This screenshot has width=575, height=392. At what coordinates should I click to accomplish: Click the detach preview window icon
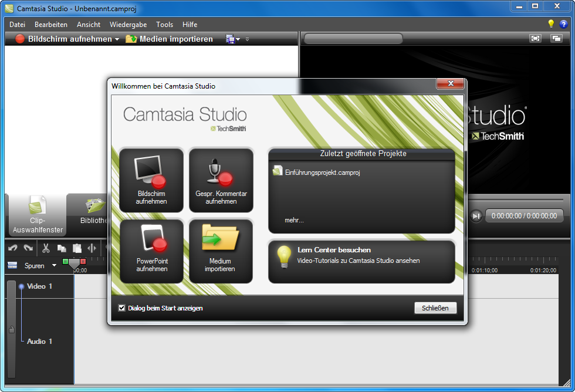click(556, 39)
